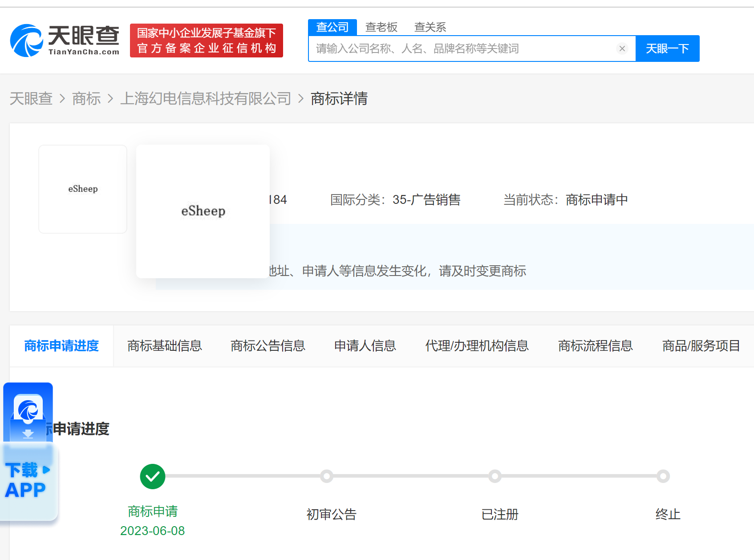Screen dimensions: 754x560
Task: Switch to 商标基础信息 tab
Action: pos(165,346)
